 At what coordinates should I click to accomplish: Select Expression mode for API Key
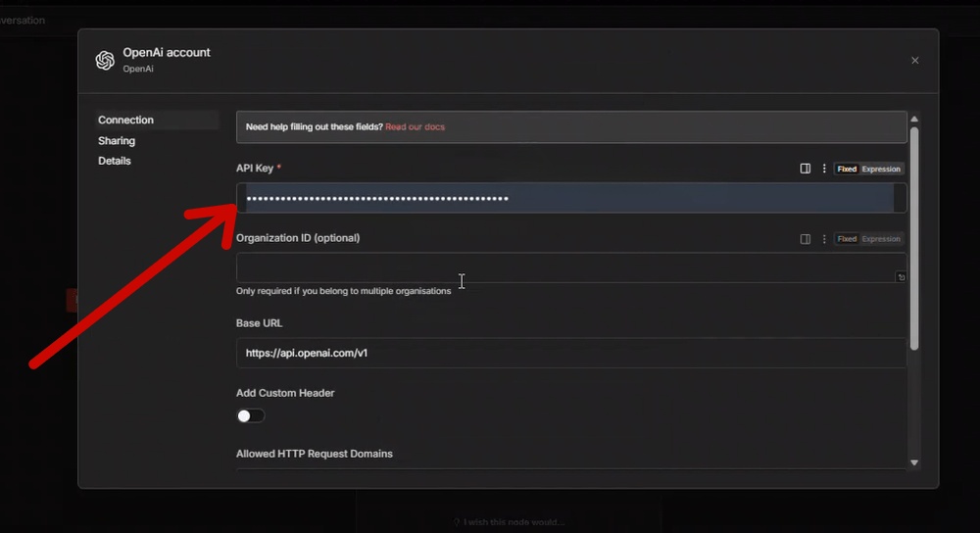coord(881,169)
